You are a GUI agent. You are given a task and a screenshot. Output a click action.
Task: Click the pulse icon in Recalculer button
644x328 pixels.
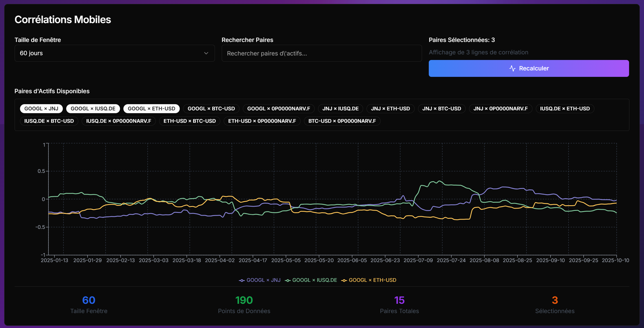coord(512,68)
